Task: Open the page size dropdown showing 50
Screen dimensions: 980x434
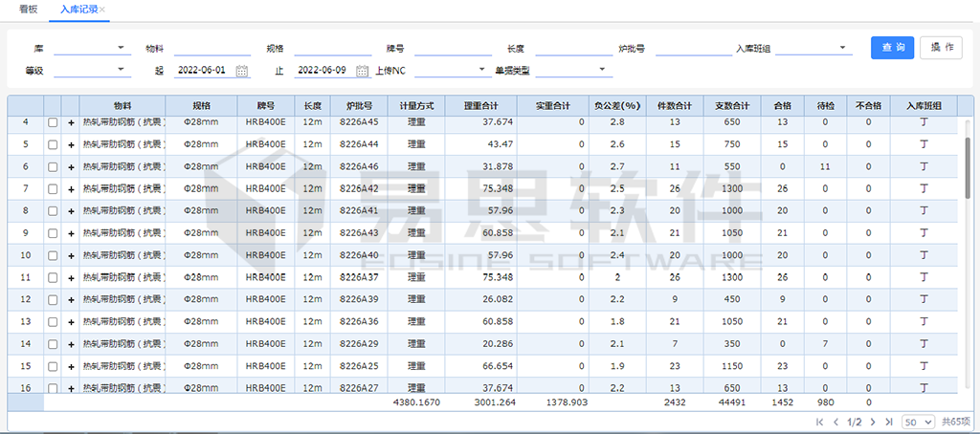Action: (x=918, y=422)
